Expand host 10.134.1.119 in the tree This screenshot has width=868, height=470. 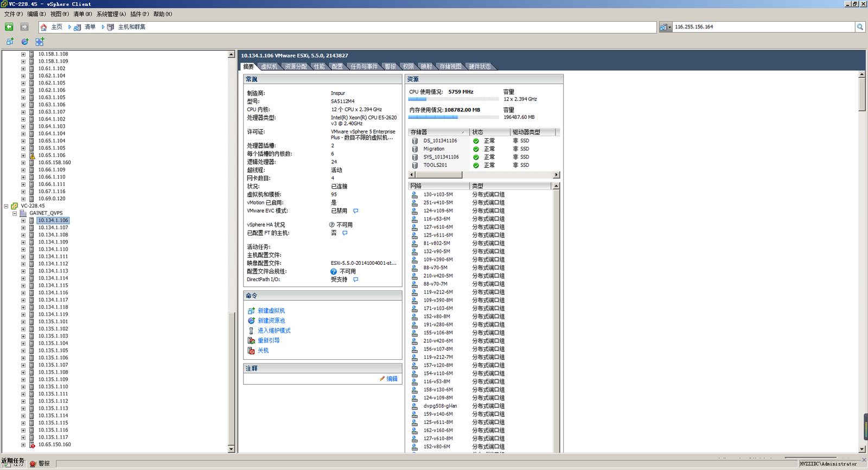[23, 314]
